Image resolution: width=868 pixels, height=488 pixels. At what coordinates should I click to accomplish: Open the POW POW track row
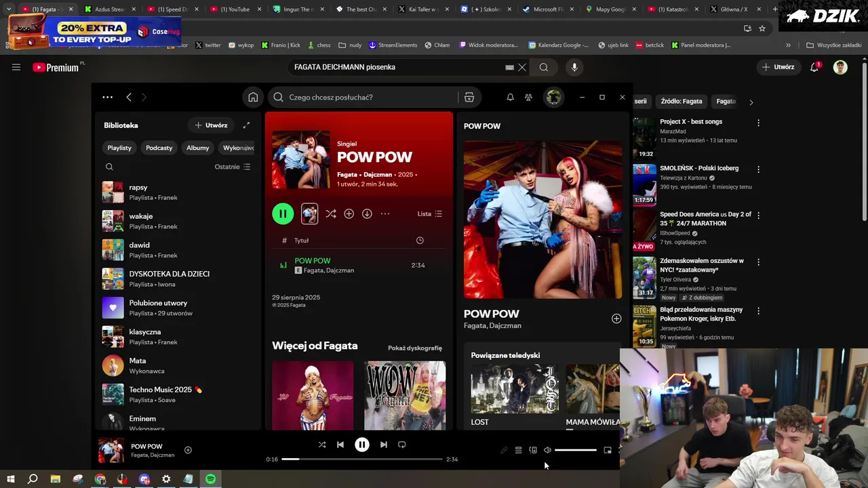click(x=358, y=265)
